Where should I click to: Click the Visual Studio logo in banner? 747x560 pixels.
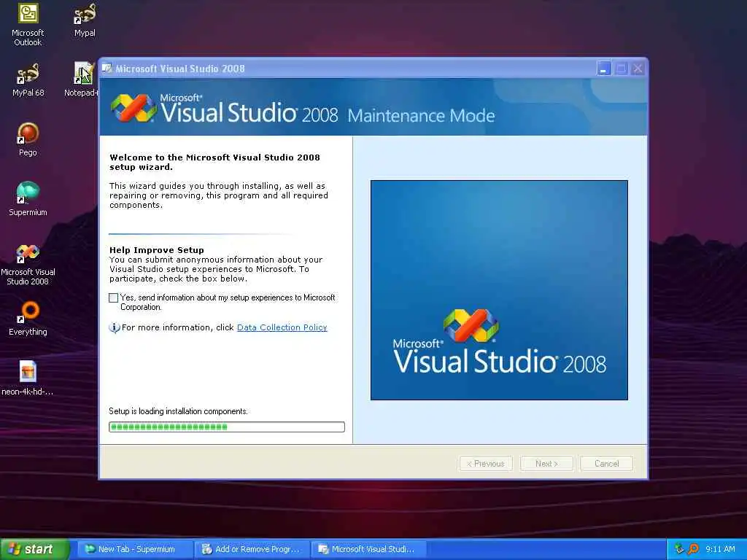[x=133, y=108]
